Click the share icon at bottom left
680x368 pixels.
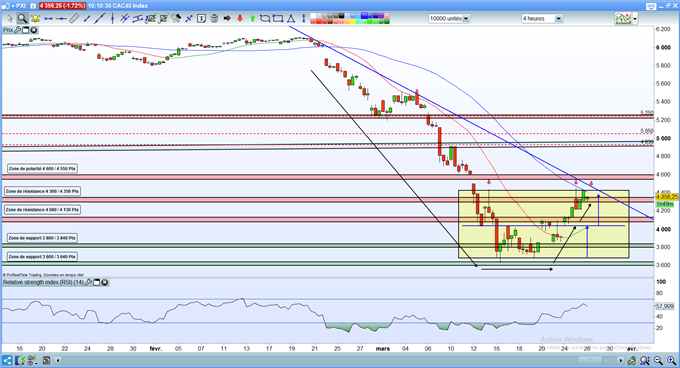tap(7, 360)
